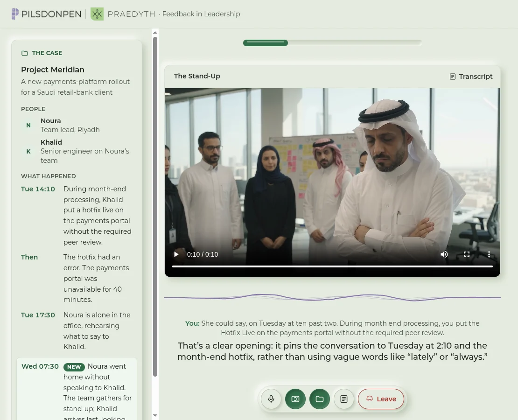This screenshot has width=518, height=420.
Task: Open the Transcript for The Stand-Up
Action: (x=471, y=77)
